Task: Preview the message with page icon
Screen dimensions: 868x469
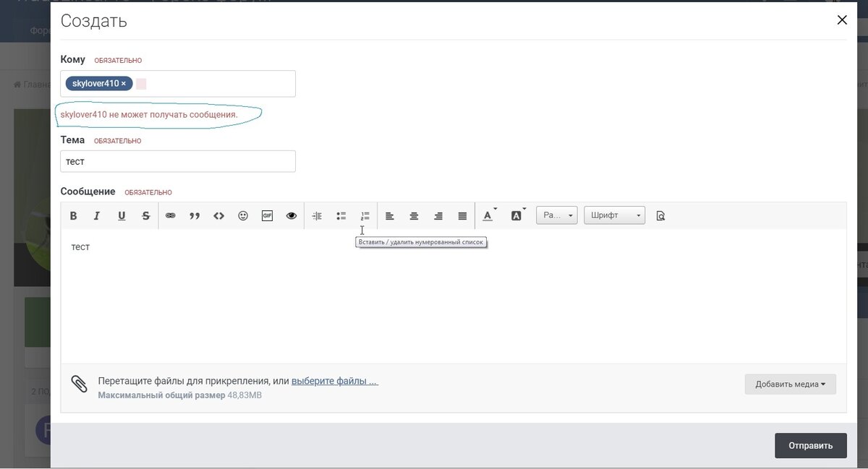Action: coord(660,215)
